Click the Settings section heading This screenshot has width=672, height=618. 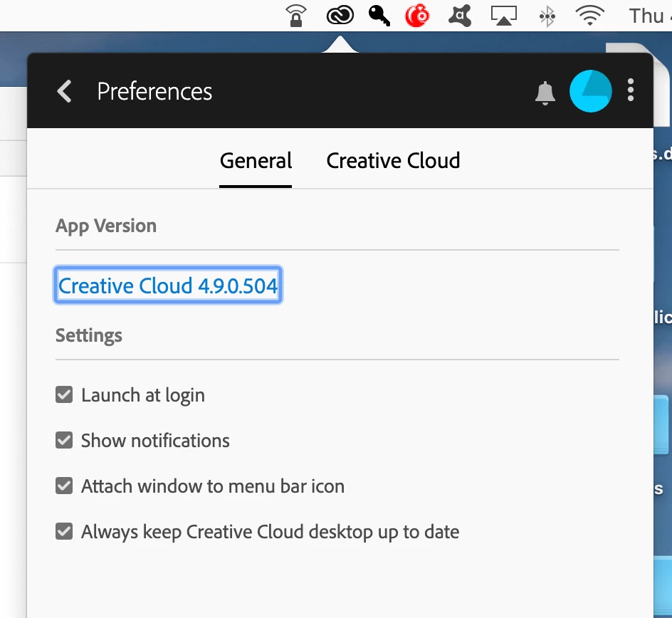[x=89, y=335]
